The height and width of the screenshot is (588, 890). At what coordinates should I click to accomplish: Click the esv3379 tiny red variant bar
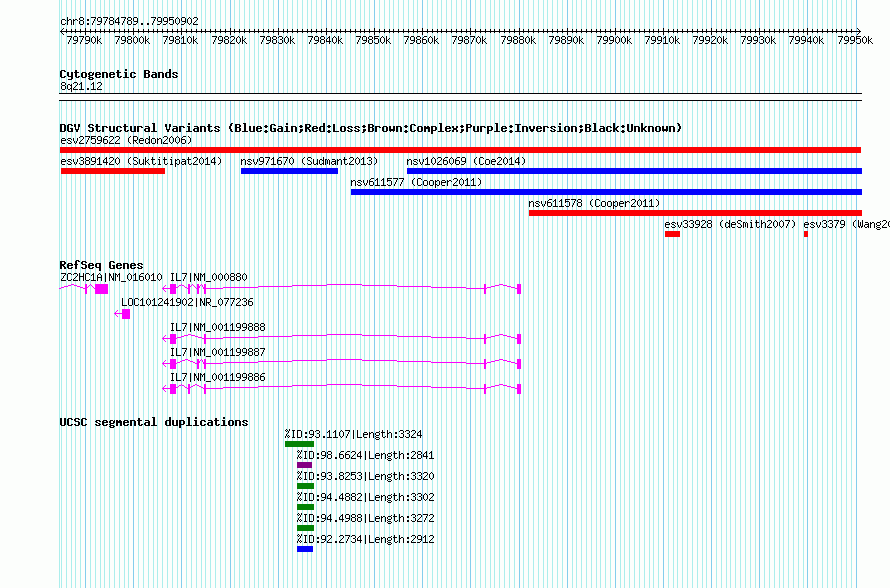coord(806,234)
